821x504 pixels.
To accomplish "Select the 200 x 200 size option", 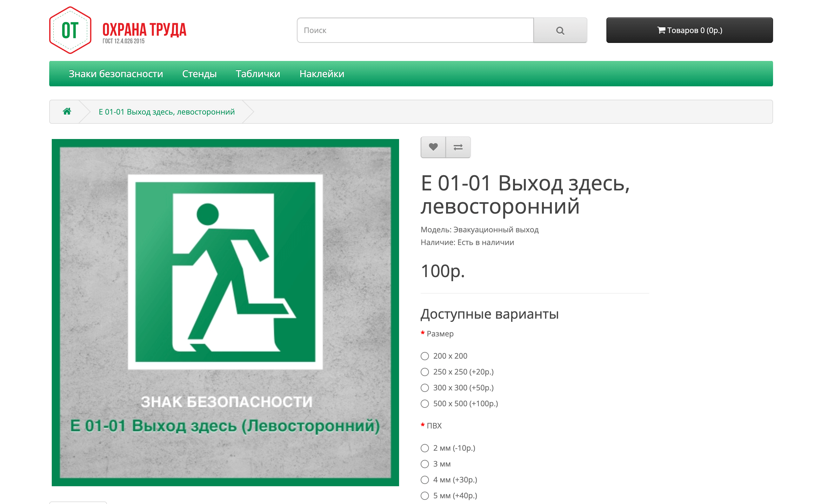I will pyautogui.click(x=425, y=356).
